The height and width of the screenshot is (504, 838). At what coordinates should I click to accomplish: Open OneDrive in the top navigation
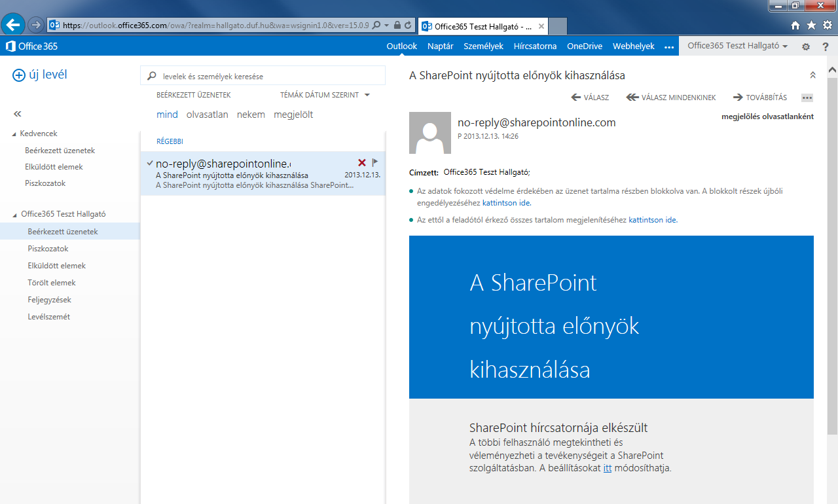(585, 46)
